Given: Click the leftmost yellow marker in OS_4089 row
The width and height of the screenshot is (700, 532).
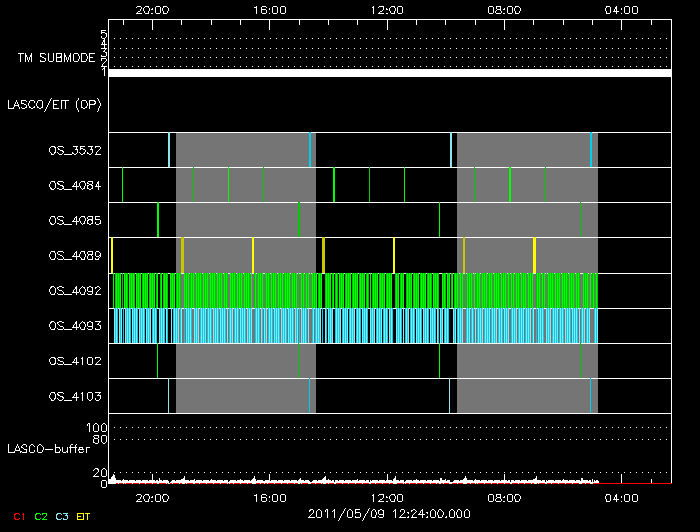Looking at the screenshot, I should coord(112,255).
